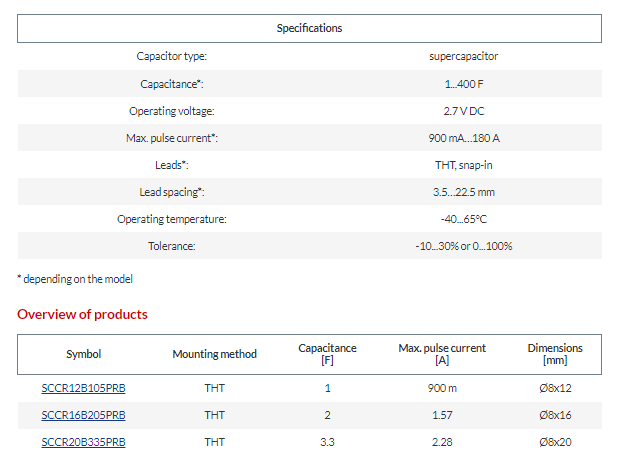
Task: Click the 1...400 F capacitance value
Action: coord(464,84)
